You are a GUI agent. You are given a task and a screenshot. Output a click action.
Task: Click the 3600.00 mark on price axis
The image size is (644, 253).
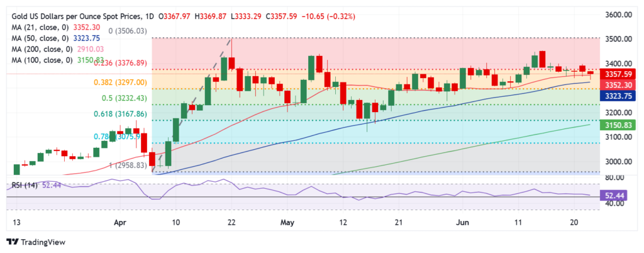(618, 15)
